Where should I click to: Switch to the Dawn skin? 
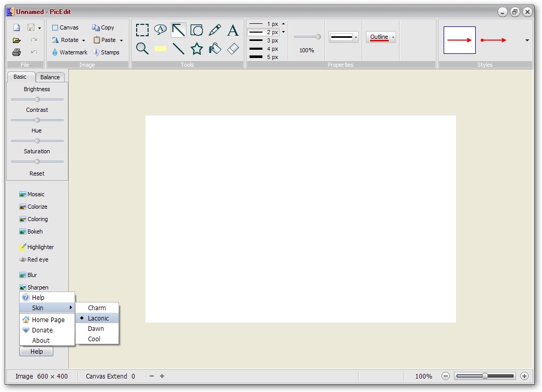[x=97, y=328]
